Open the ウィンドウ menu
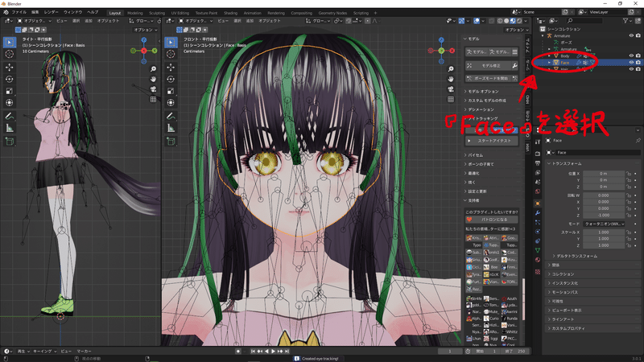 [x=72, y=12]
